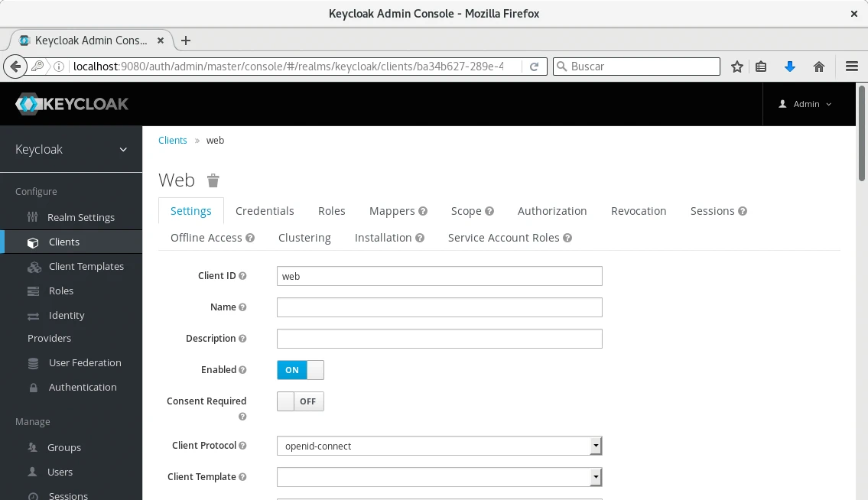Expand the Keycloak realm selector
Screen dimensions: 868x500
click(x=71, y=150)
